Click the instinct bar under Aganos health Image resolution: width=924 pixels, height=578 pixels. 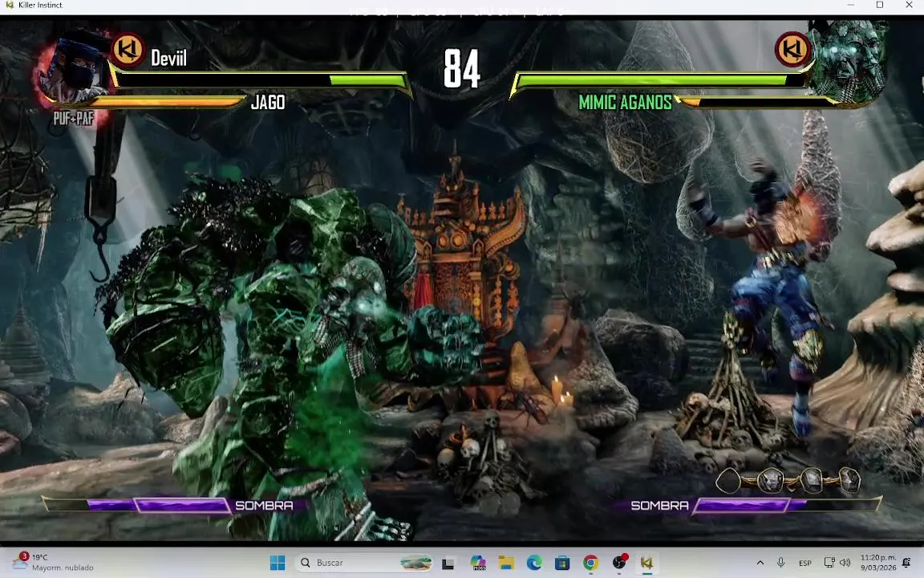[x=757, y=102]
